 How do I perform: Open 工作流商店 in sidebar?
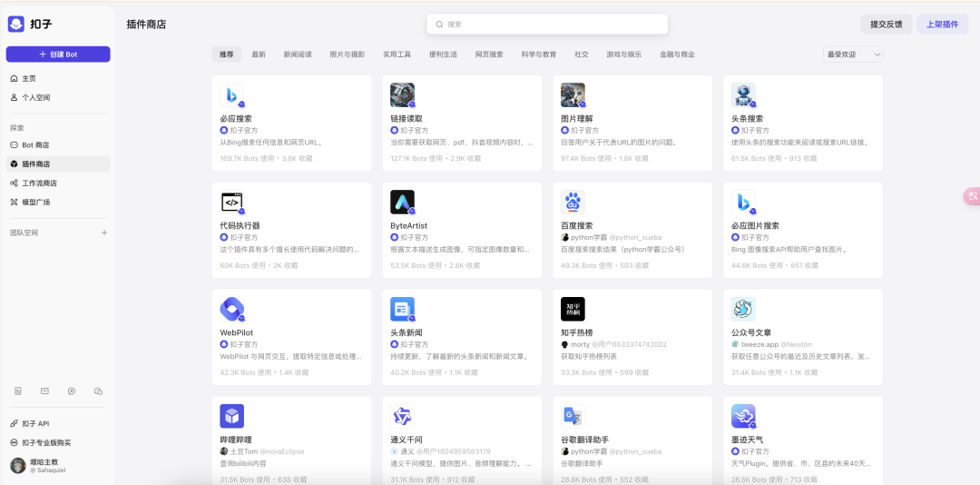[x=58, y=183]
